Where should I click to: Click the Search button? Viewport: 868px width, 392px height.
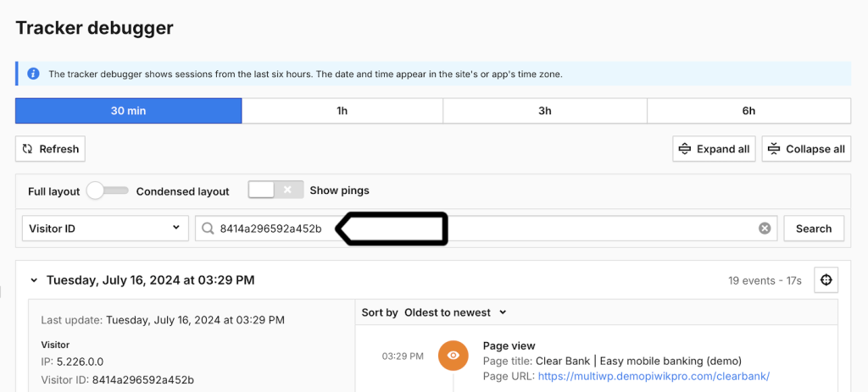(x=814, y=229)
